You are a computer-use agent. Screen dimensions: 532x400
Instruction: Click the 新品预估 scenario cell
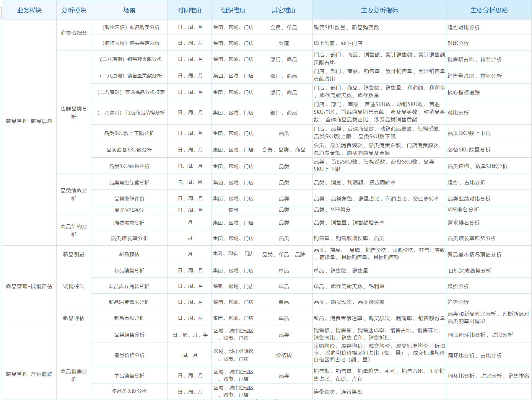[x=129, y=254]
